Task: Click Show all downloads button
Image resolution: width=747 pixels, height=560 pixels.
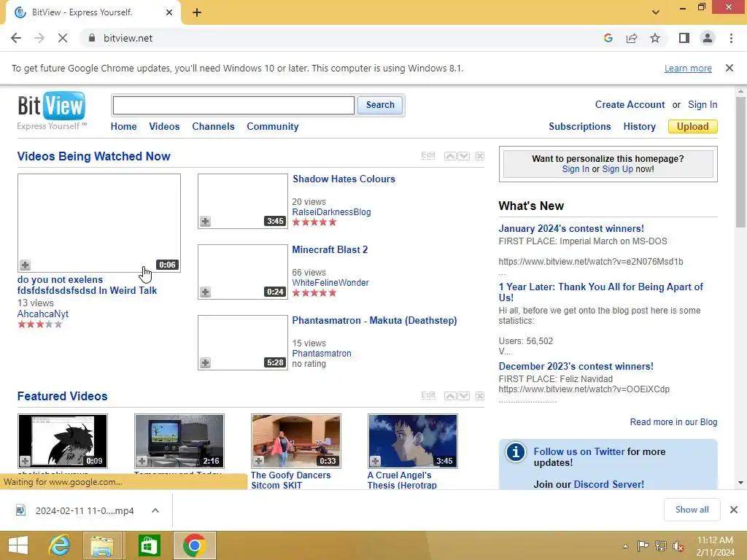Action: tap(692, 510)
